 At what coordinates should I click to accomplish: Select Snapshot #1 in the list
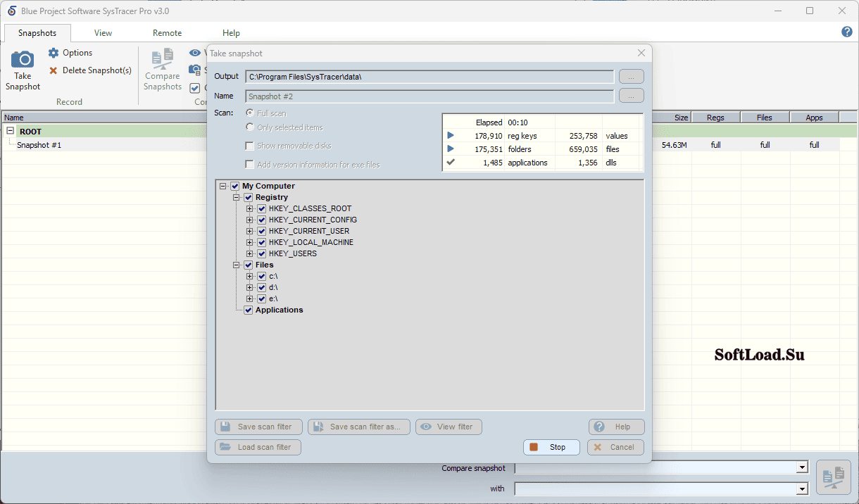point(39,145)
